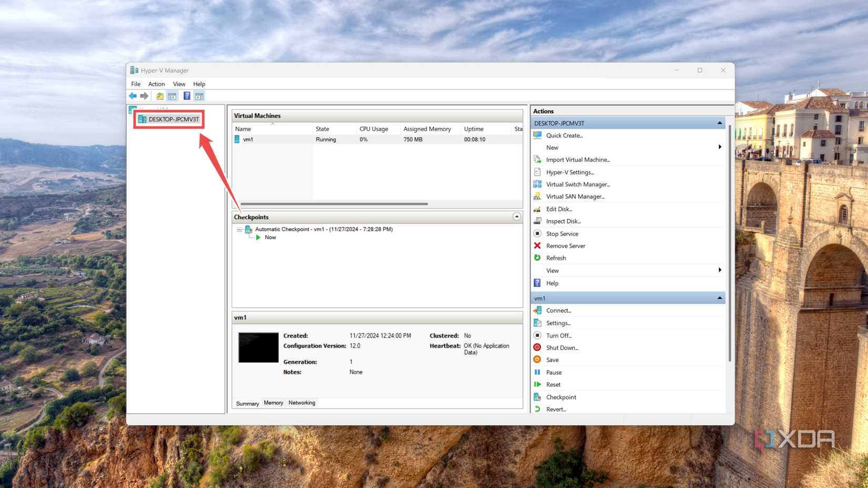Screen dimensions: 868x488
Task: Click the orange Save icon
Action: click(x=537, y=360)
